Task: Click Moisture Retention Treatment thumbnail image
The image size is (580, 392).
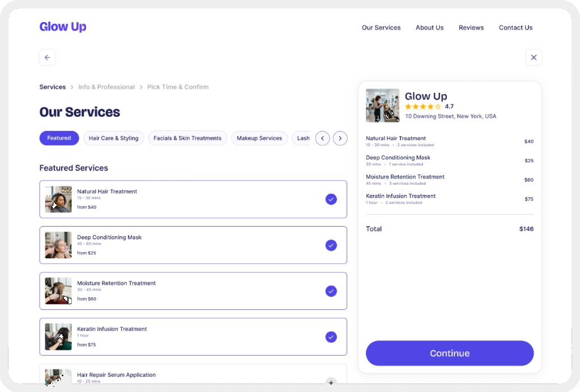Action: coord(58,291)
